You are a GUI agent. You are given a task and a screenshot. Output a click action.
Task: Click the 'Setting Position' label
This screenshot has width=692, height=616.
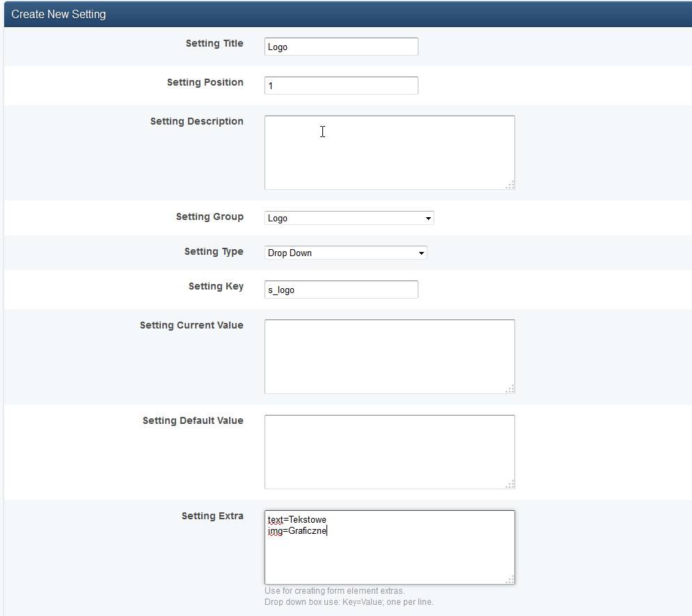point(205,82)
